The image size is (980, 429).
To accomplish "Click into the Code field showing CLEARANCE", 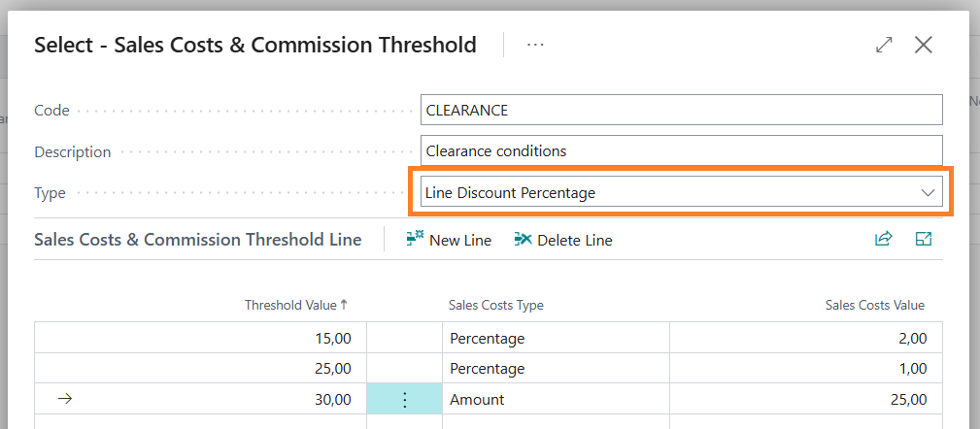I will 681,110.
